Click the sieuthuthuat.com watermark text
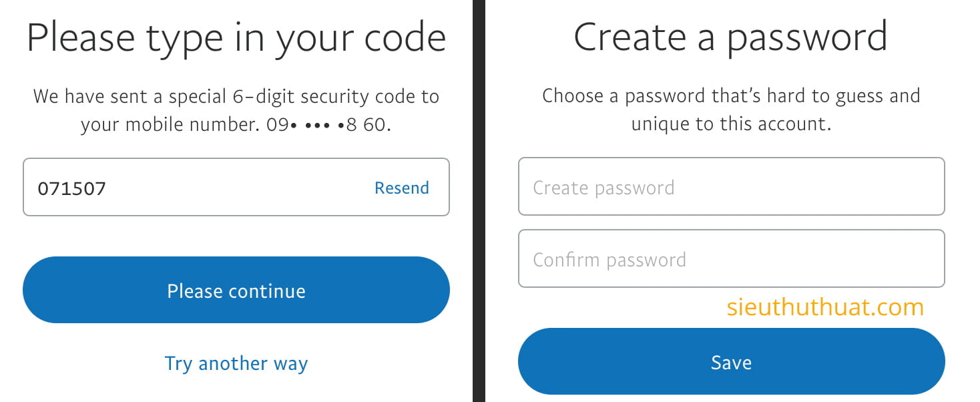 pyautogui.click(x=825, y=307)
